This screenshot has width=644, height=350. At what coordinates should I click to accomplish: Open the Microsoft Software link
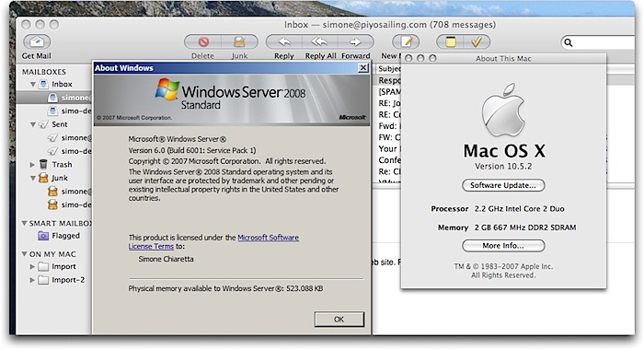click(269, 238)
